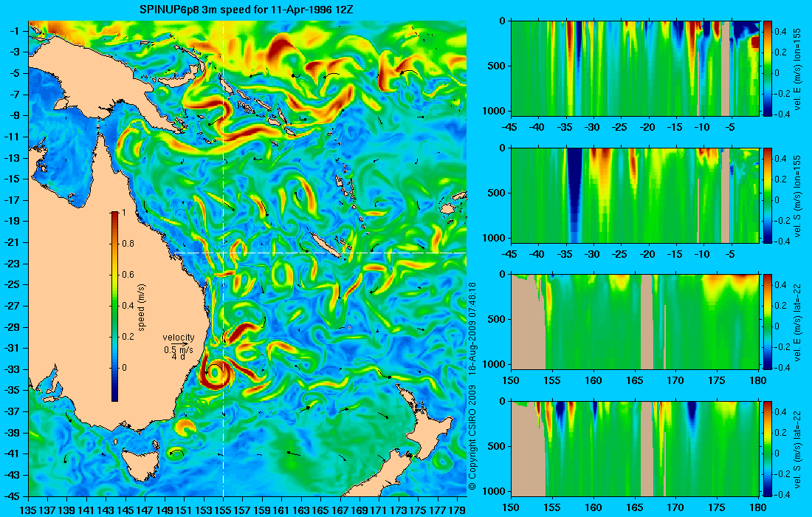
Task: Click the red circular eddy near 33°S
Action: point(216,373)
